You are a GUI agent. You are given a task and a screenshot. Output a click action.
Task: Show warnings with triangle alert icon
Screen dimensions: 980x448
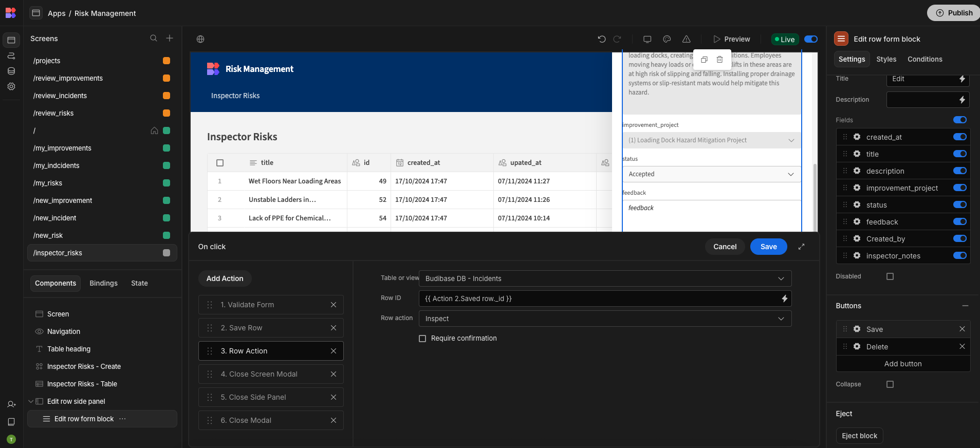(x=687, y=39)
